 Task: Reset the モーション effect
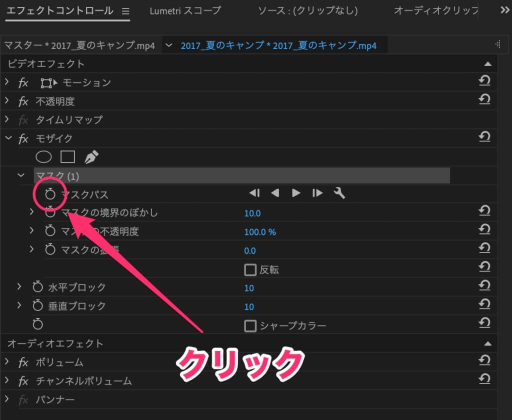[484, 81]
